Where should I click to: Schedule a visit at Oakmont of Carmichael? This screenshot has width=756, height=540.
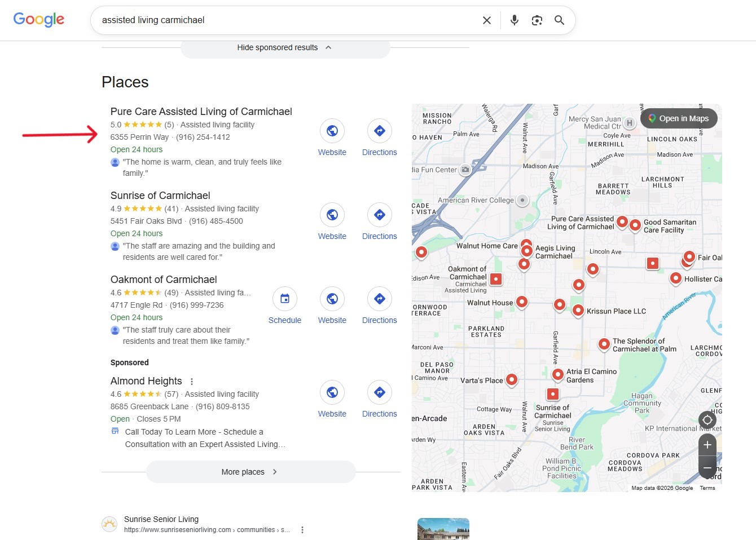285,299
